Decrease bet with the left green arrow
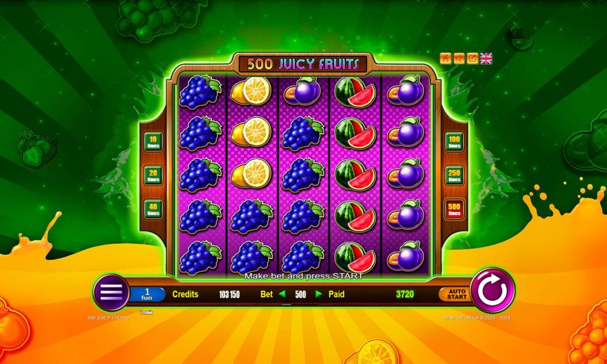607x364 pixels. pyautogui.click(x=282, y=294)
